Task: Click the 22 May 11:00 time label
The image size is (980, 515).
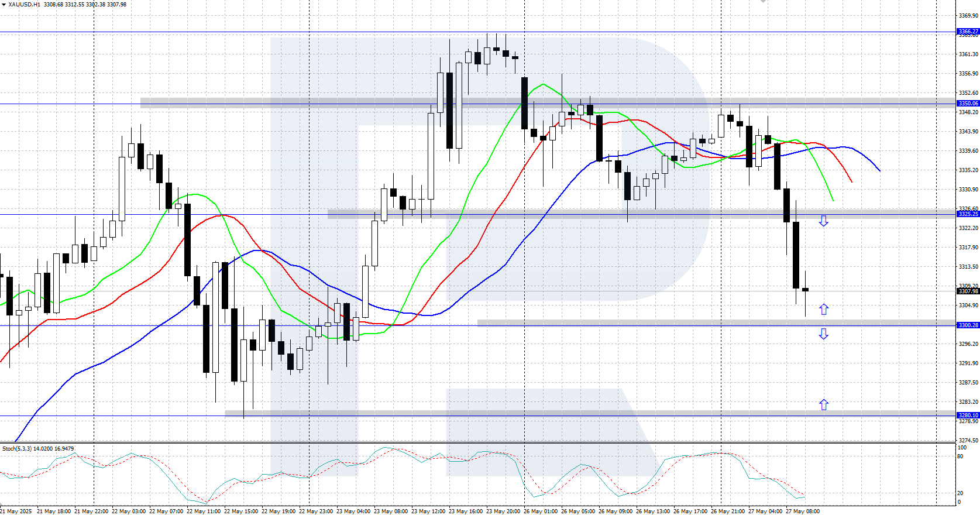Action: coord(204,511)
